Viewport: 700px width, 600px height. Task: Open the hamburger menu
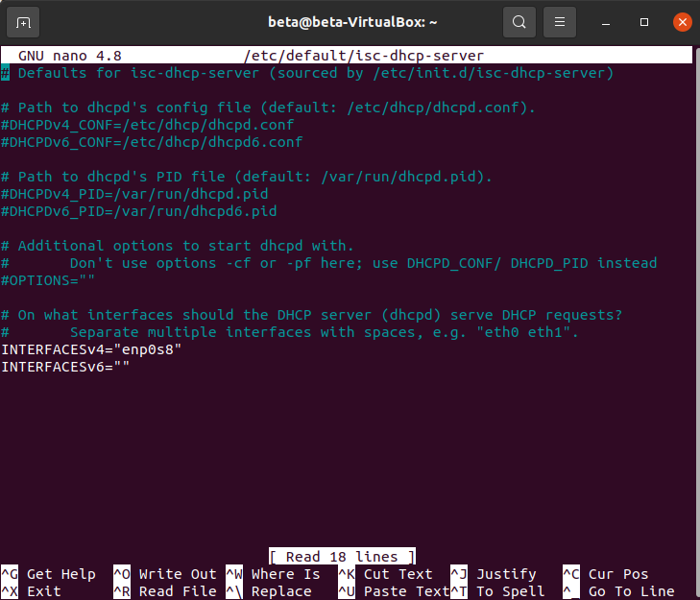coord(560,22)
